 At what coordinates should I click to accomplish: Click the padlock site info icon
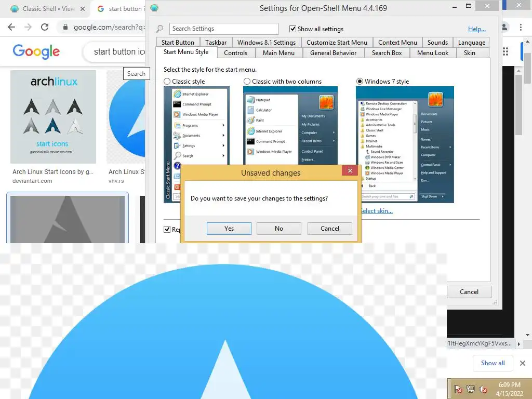pyautogui.click(x=65, y=27)
